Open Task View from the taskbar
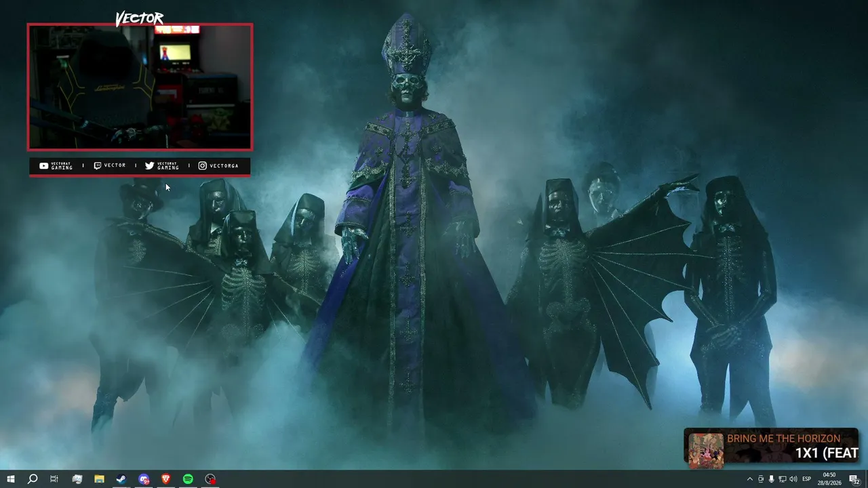Screen dimensions: 868x488 54,479
